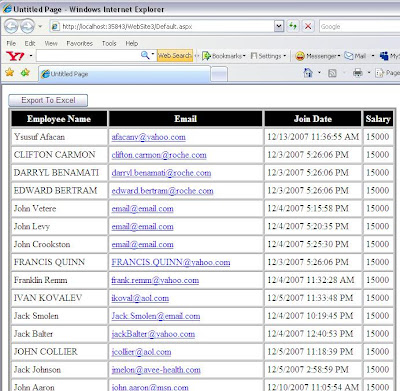Open the frank.remm@yahoo.com link

[155, 280]
